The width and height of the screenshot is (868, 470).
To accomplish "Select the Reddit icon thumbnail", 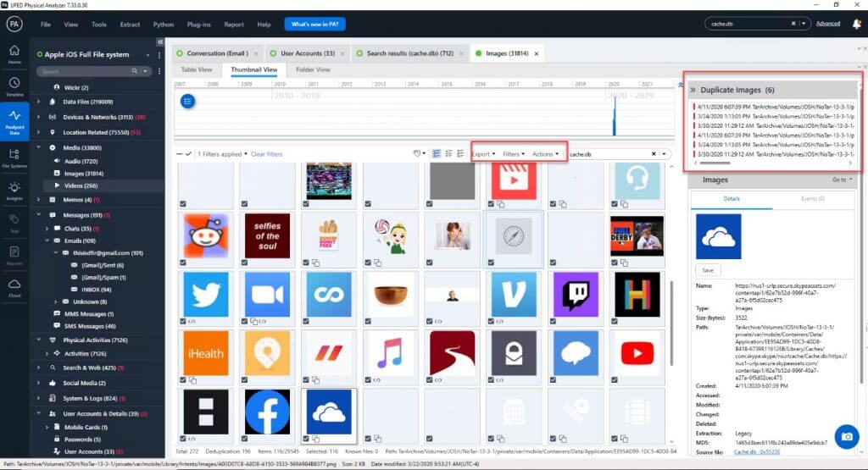I will point(205,235).
